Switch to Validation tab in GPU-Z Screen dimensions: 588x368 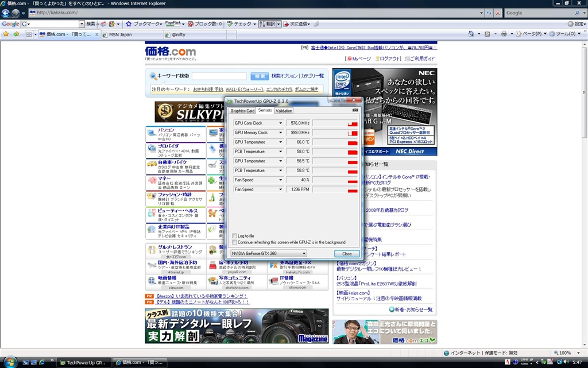pyautogui.click(x=284, y=111)
